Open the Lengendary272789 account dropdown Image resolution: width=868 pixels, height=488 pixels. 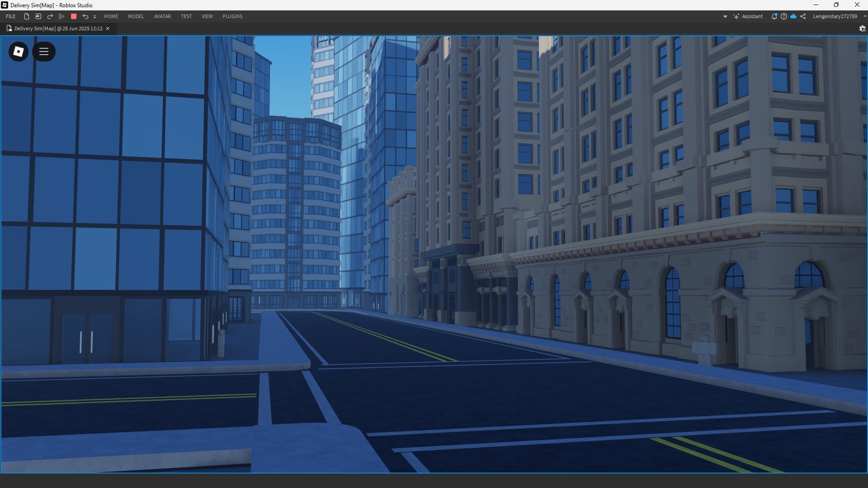point(839,16)
